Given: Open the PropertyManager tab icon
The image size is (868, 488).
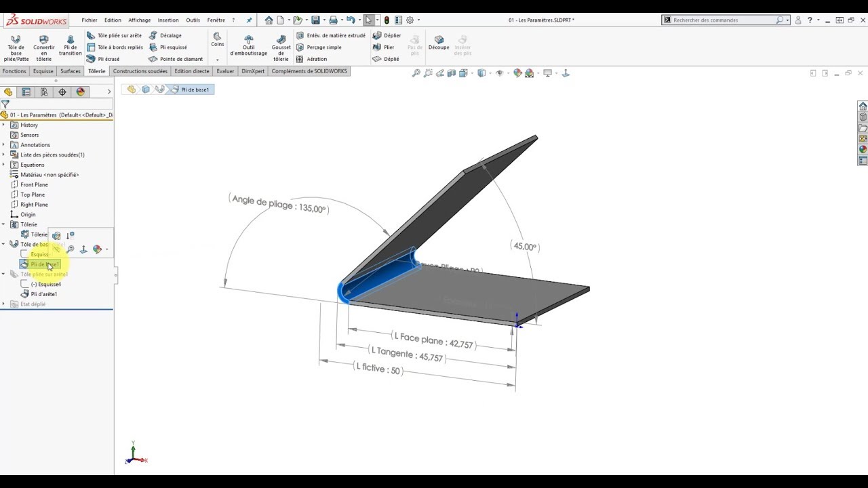Looking at the screenshot, I should point(26,92).
